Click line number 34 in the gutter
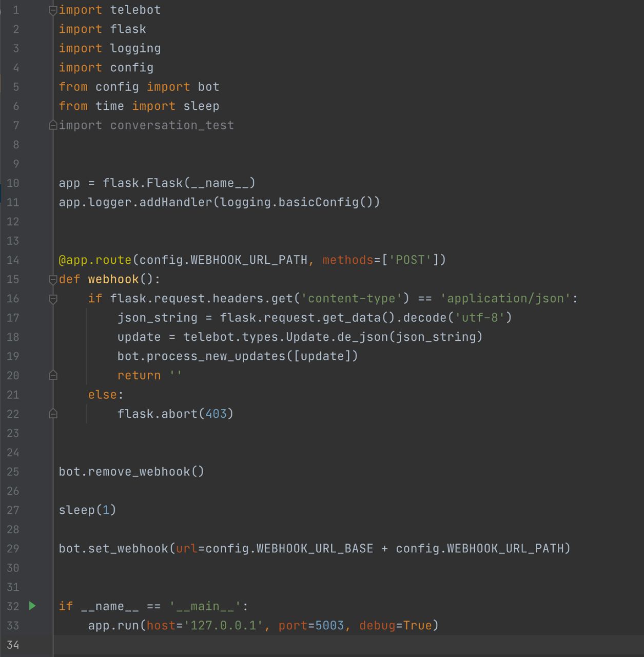The height and width of the screenshot is (657, 644). click(x=13, y=645)
